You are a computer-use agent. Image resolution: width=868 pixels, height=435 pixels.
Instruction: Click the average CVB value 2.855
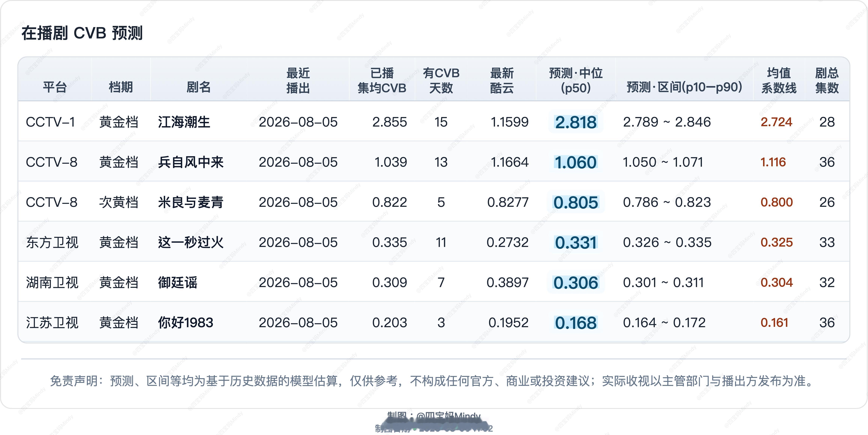(x=390, y=122)
